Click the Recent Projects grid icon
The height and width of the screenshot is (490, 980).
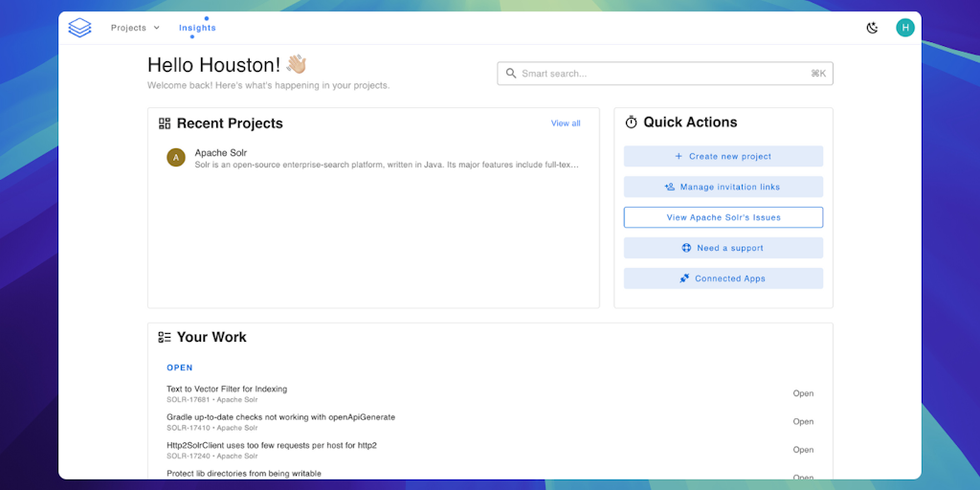[x=165, y=123]
